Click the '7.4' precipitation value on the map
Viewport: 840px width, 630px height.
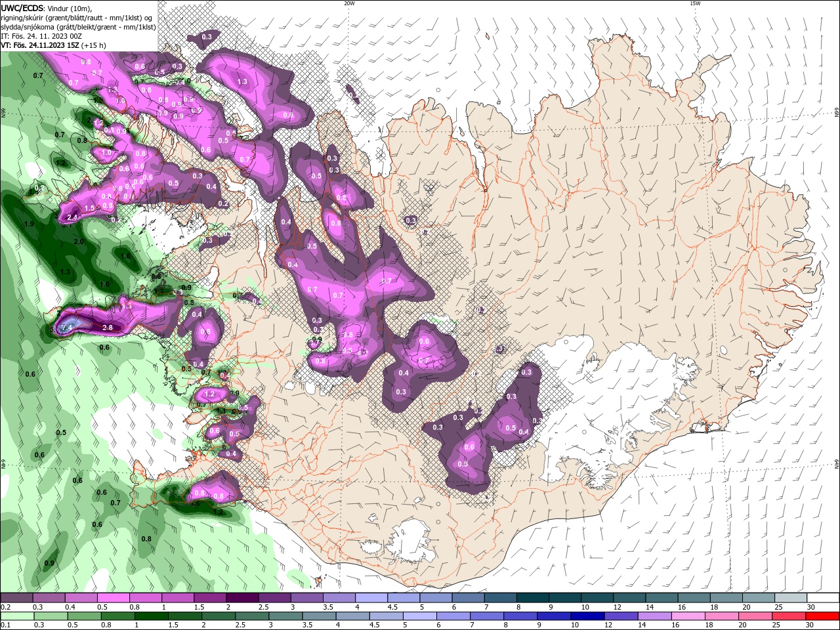point(67,326)
